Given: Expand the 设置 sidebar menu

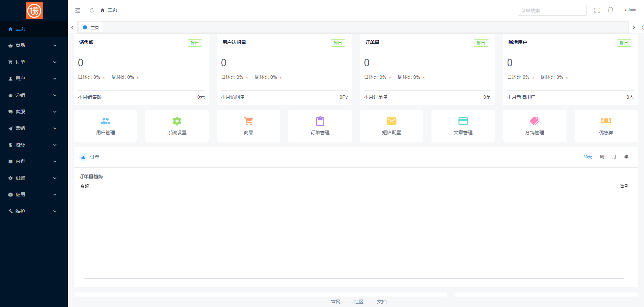Looking at the screenshot, I should [x=32, y=178].
